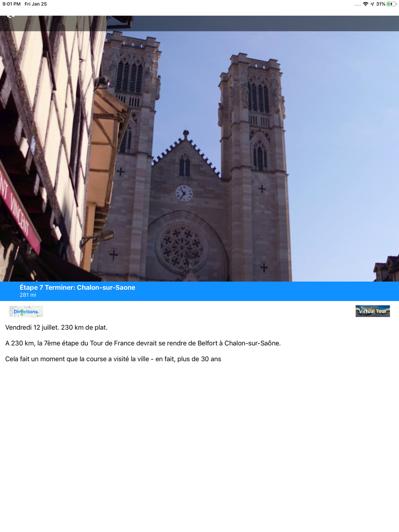The height and width of the screenshot is (532, 399).
Task: Tap the text 'Vendredi 12 juillet. 230 km de plat.'
Action: click(x=56, y=327)
